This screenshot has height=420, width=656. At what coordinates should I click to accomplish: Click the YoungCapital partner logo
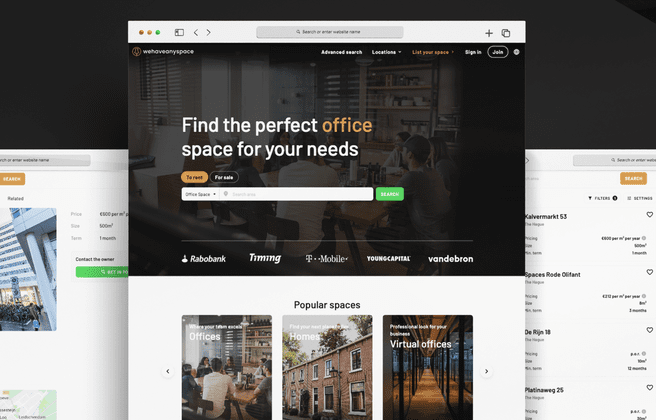tap(388, 259)
